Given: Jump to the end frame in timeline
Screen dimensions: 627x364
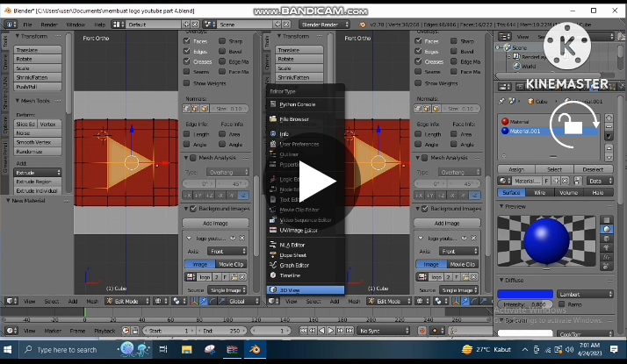Looking at the screenshot, I should (x=350, y=331).
